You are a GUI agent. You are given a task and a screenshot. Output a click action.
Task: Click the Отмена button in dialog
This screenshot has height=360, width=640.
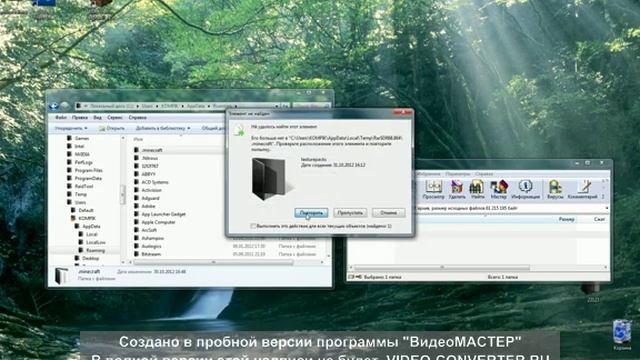point(388,213)
